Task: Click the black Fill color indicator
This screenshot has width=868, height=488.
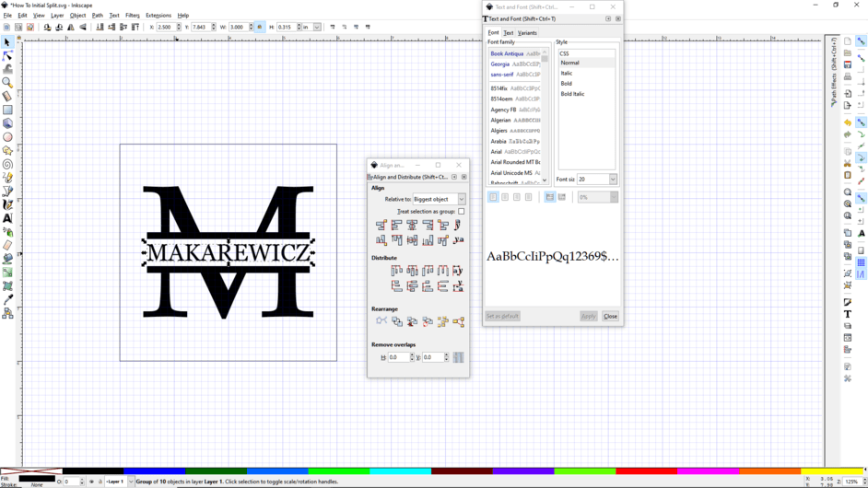Action: coord(37,479)
